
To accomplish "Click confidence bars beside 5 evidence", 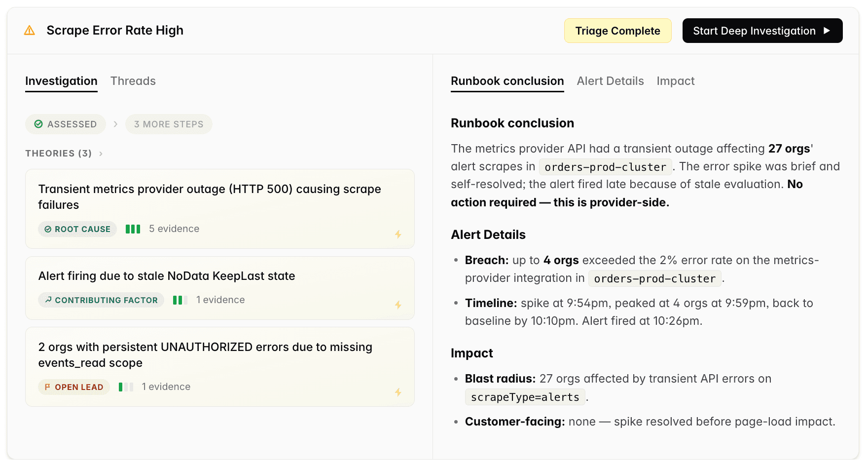I will tap(133, 229).
